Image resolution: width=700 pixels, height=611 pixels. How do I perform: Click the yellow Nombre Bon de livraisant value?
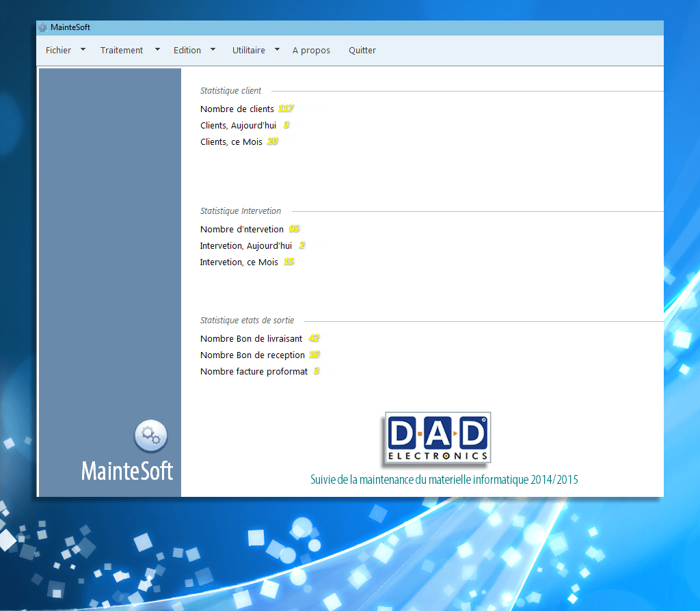click(314, 338)
